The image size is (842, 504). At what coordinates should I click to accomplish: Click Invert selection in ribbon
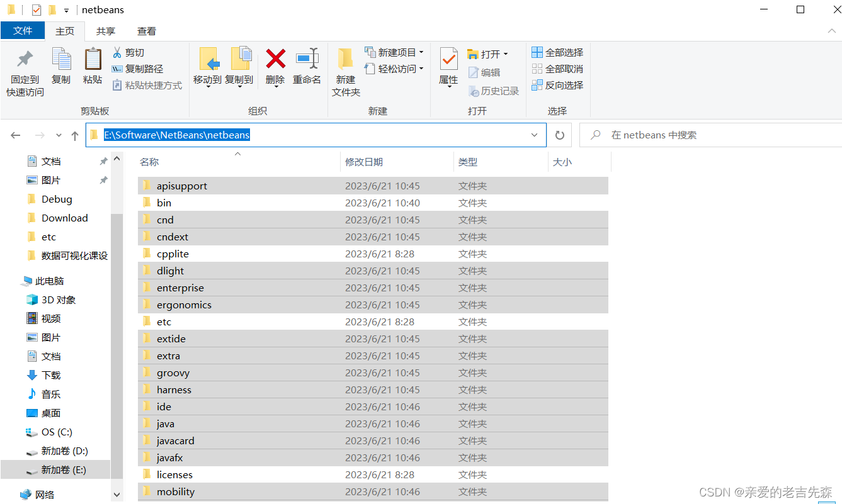click(557, 85)
